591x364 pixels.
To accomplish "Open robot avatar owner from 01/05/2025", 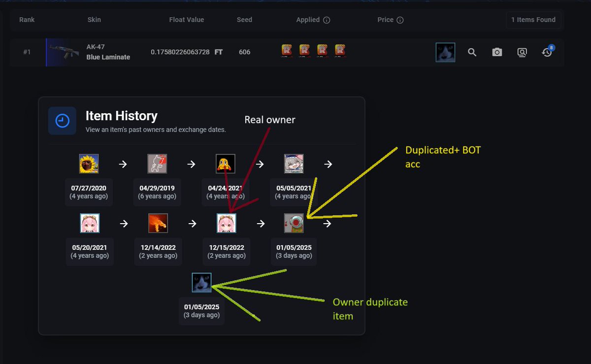I will coord(294,223).
